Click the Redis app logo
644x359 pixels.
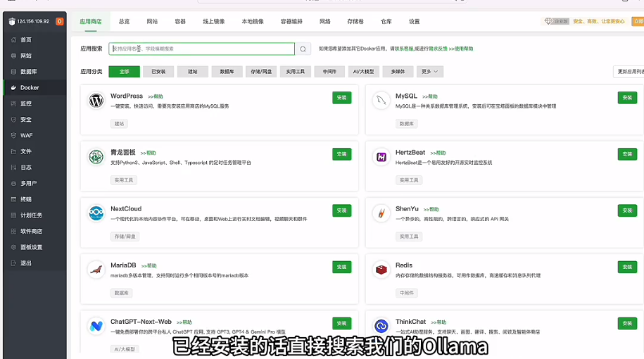pos(381,270)
